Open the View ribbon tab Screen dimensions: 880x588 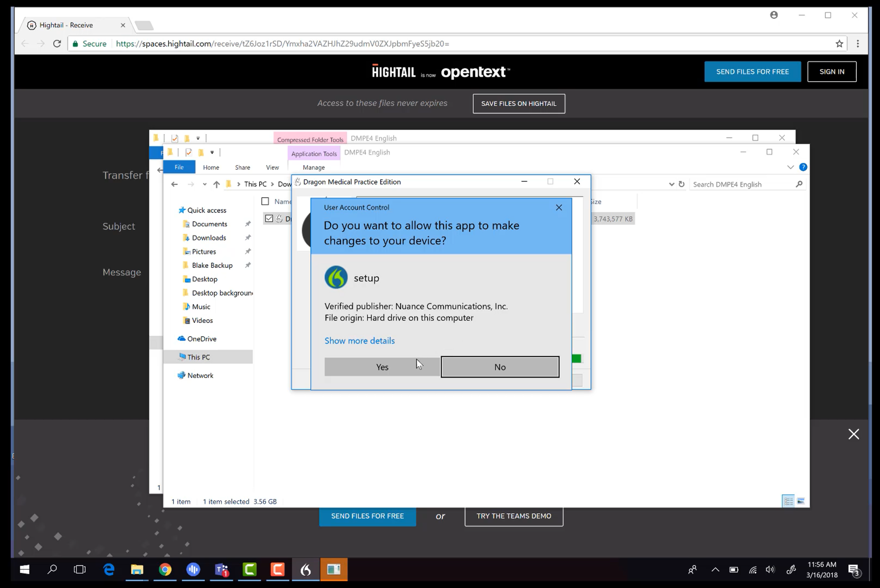coord(272,167)
